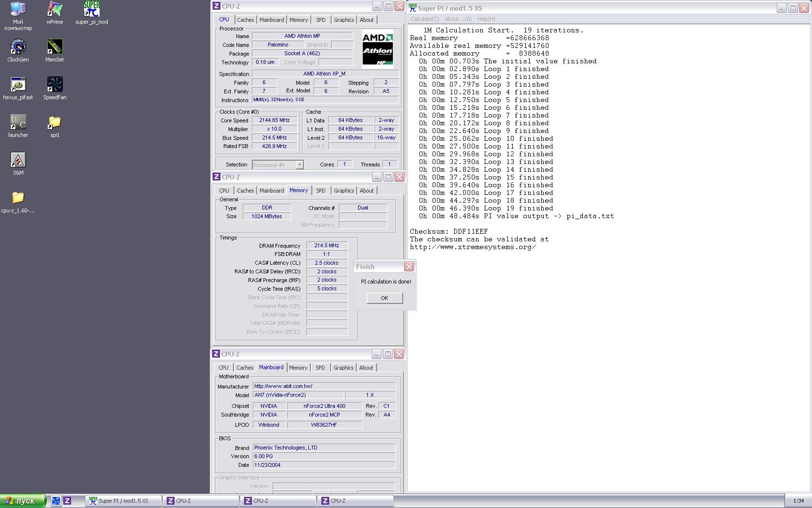812x508 pixels.
Task: Click the Super PI title bar icon
Action: pyautogui.click(x=413, y=8)
